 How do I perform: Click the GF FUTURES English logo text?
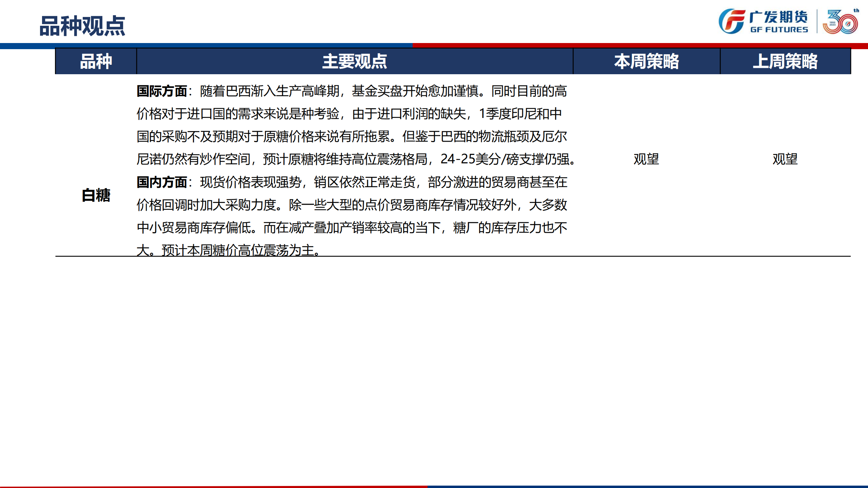(x=779, y=30)
